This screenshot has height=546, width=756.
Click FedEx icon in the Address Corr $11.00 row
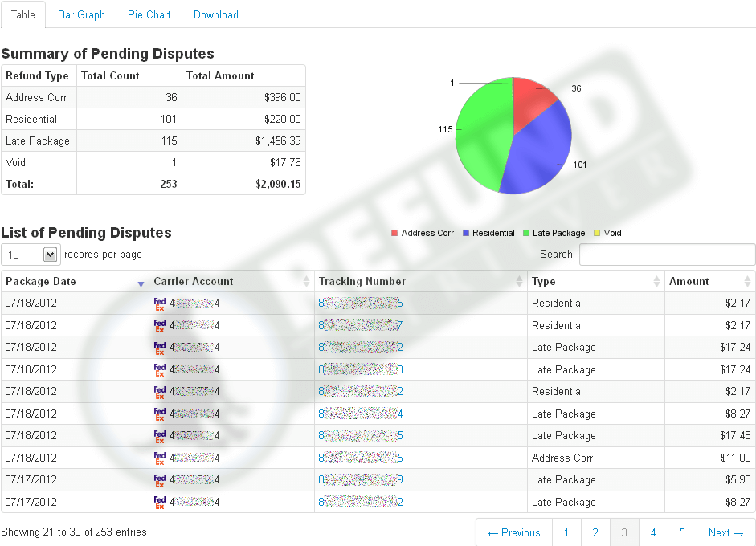pyautogui.click(x=160, y=458)
